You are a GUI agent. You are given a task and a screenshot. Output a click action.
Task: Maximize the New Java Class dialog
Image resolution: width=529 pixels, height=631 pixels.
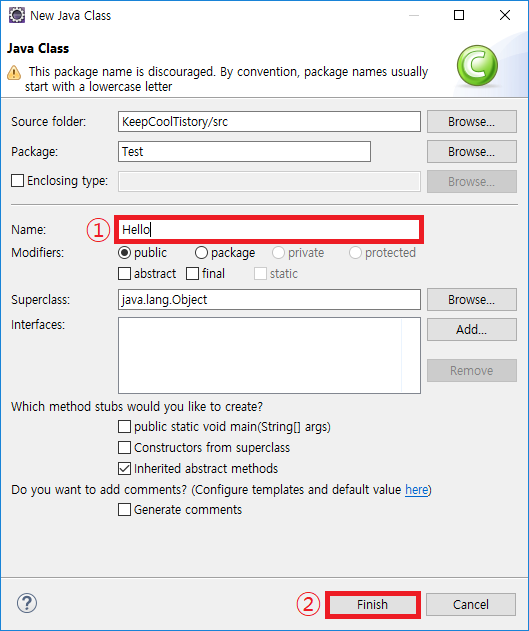point(459,15)
